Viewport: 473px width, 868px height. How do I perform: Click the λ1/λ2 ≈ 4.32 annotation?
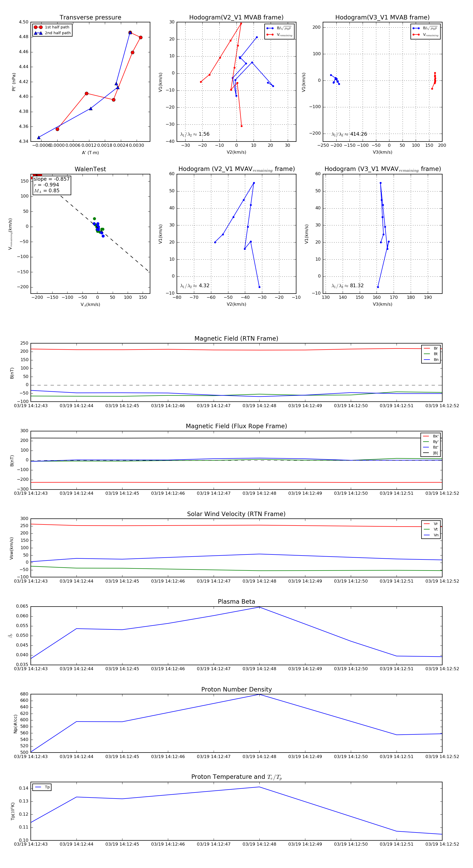[x=194, y=286]
